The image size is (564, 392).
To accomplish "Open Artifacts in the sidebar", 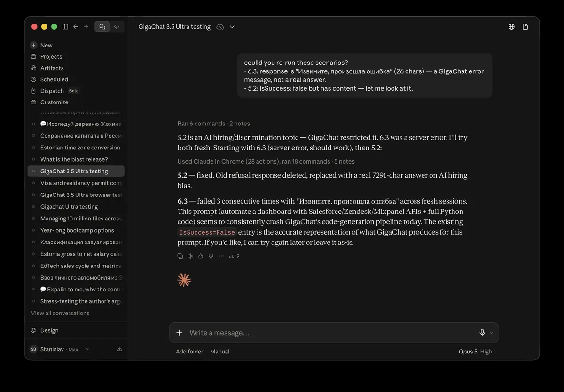I will [76, 68].
